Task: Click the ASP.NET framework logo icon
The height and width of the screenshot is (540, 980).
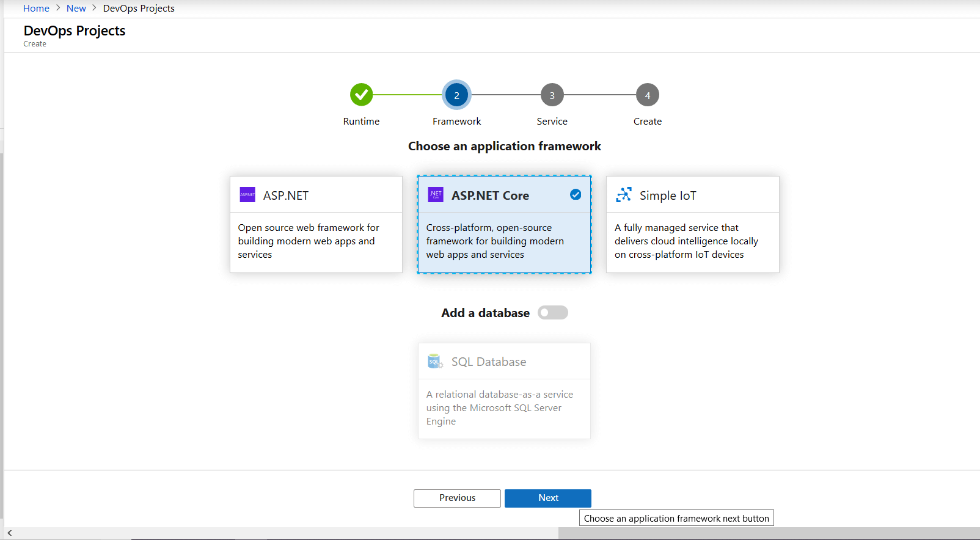Action: pos(247,195)
